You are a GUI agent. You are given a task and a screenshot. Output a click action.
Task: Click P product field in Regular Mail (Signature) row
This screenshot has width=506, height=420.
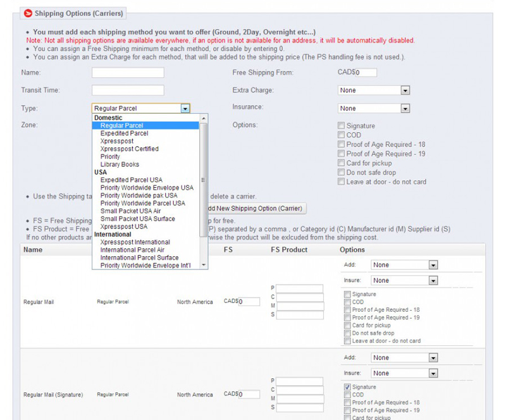click(299, 381)
